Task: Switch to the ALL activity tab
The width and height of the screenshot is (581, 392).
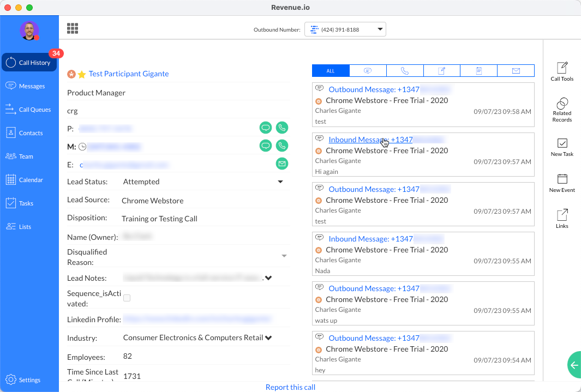Action: [x=331, y=71]
